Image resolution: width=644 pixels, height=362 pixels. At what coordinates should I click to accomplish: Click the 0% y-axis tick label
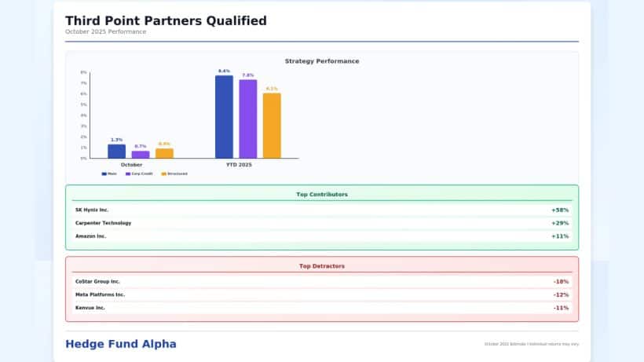coord(84,158)
